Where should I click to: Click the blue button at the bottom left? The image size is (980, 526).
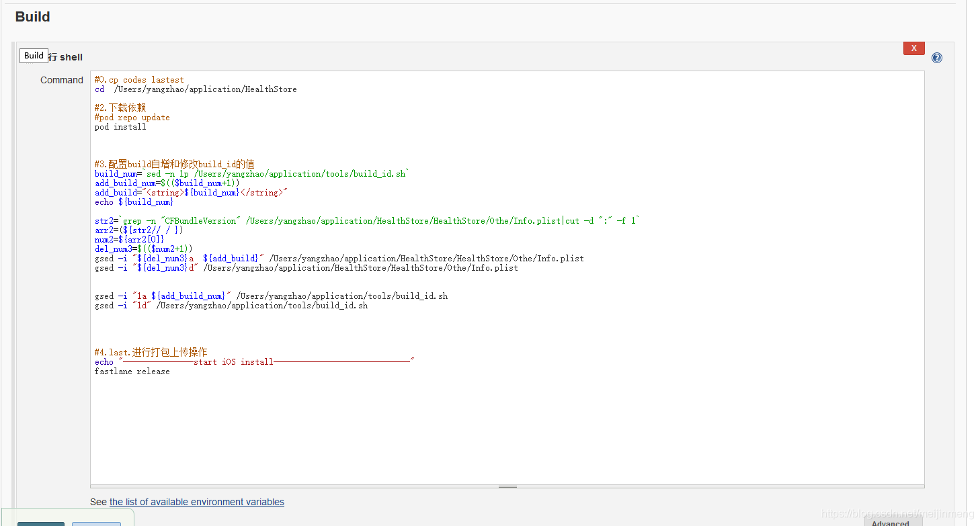(x=41, y=523)
